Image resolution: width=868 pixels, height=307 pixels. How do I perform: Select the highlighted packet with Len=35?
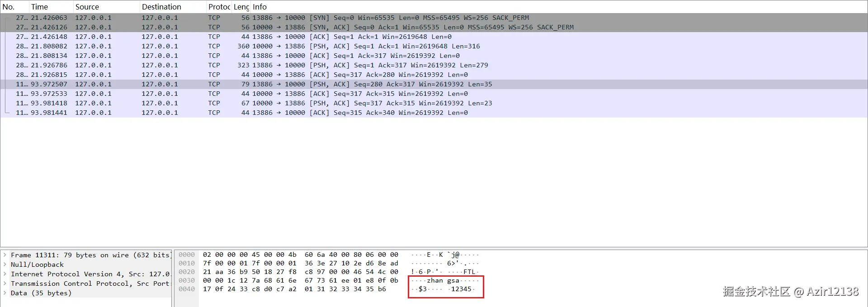pyautogui.click(x=434, y=84)
